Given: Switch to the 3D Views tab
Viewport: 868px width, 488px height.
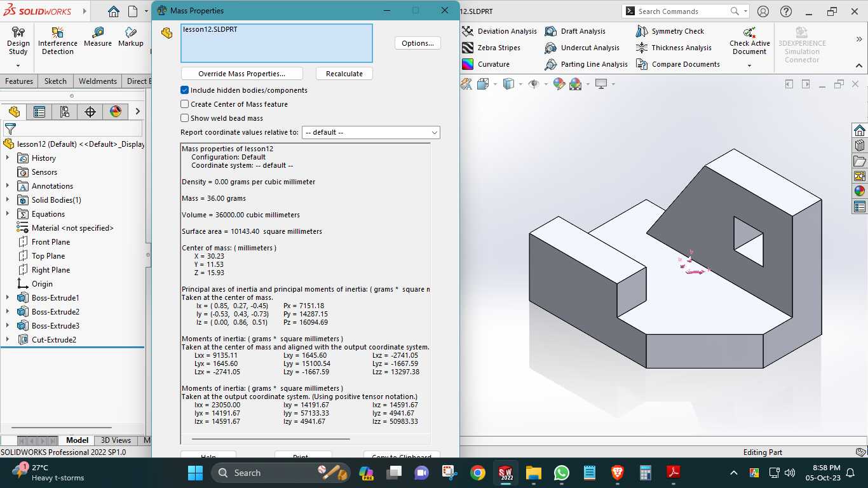Looking at the screenshot, I should coord(116,440).
